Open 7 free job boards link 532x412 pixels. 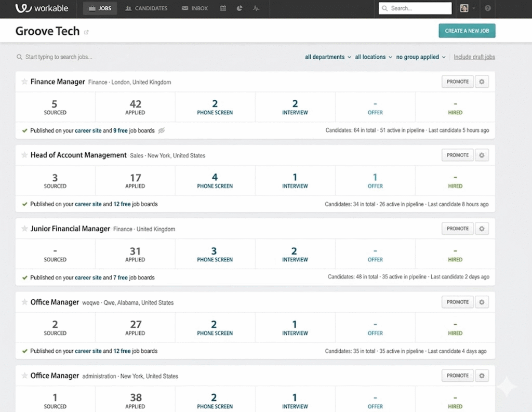[x=121, y=277]
